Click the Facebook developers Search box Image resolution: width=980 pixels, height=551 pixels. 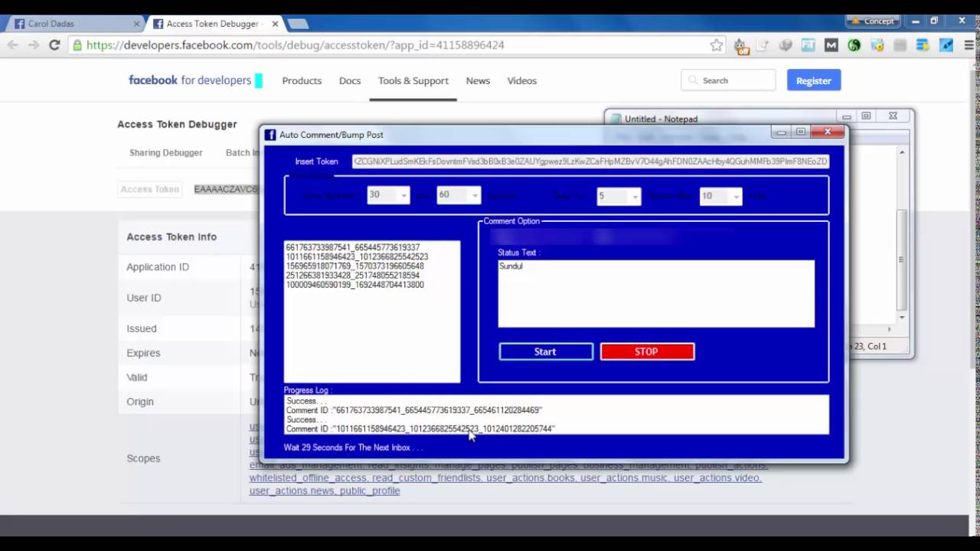[x=728, y=80]
